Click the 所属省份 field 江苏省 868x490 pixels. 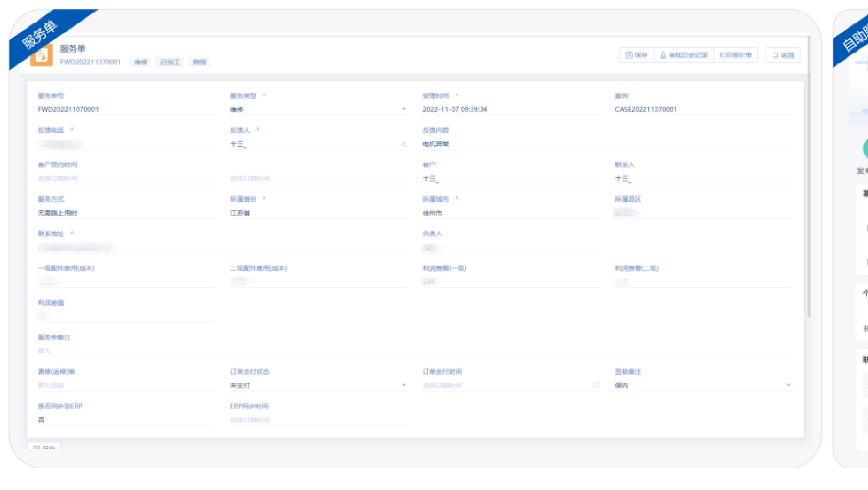318,213
